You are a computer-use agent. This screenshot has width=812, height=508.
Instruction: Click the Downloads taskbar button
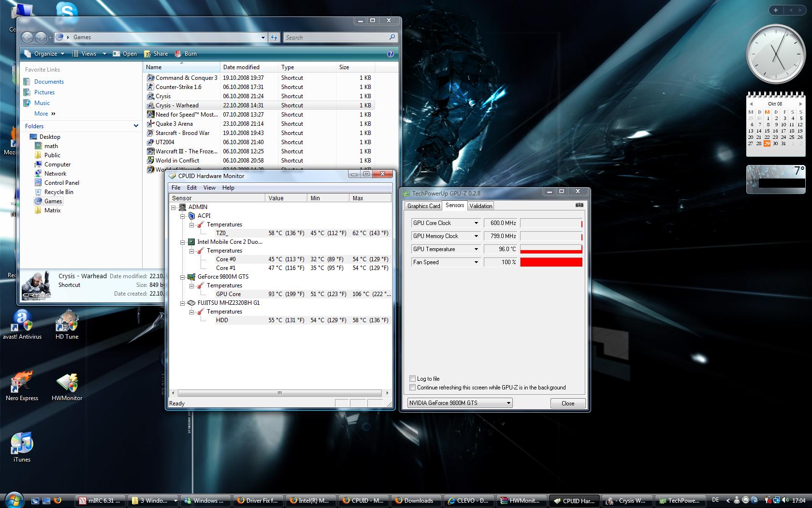pos(416,501)
